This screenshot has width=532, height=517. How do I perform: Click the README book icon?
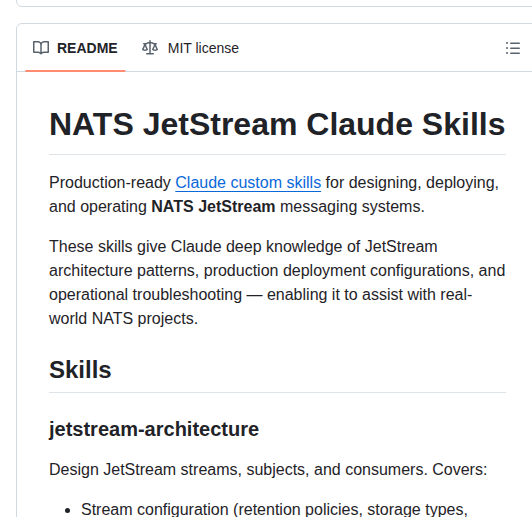[41, 48]
